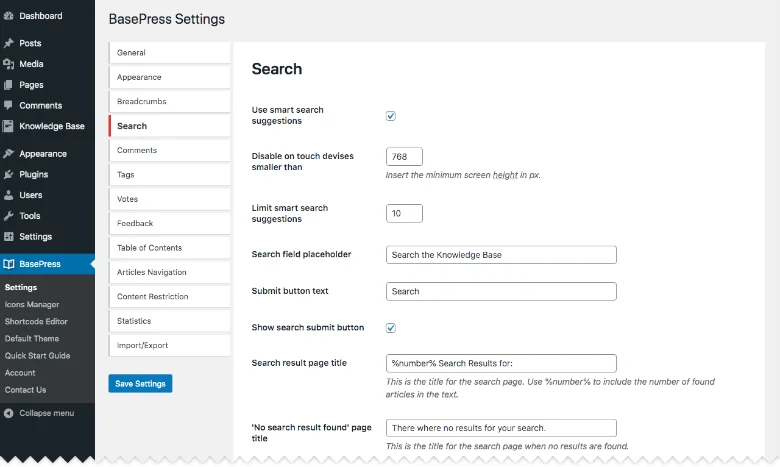Uncheck Show search submit button checkbox

tap(390, 328)
